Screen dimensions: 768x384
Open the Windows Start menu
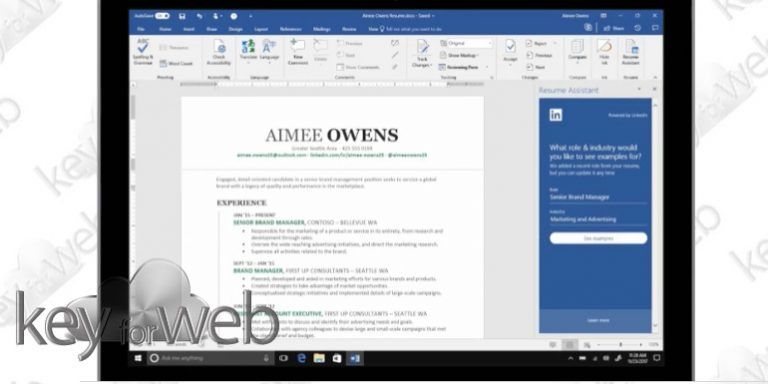click(x=138, y=359)
